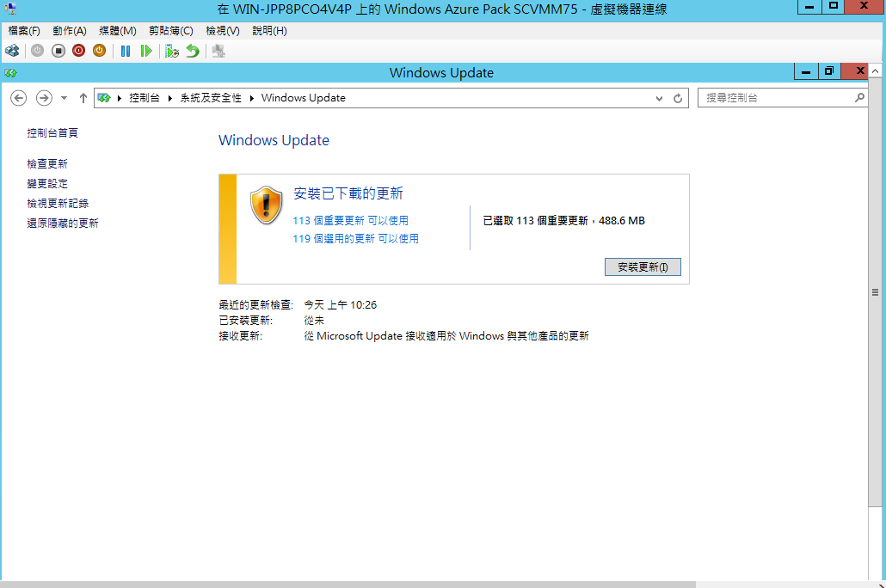Image resolution: width=886 pixels, height=588 pixels.
Task: Open 119 個選用的更新 可以使用 link
Action: [355, 239]
